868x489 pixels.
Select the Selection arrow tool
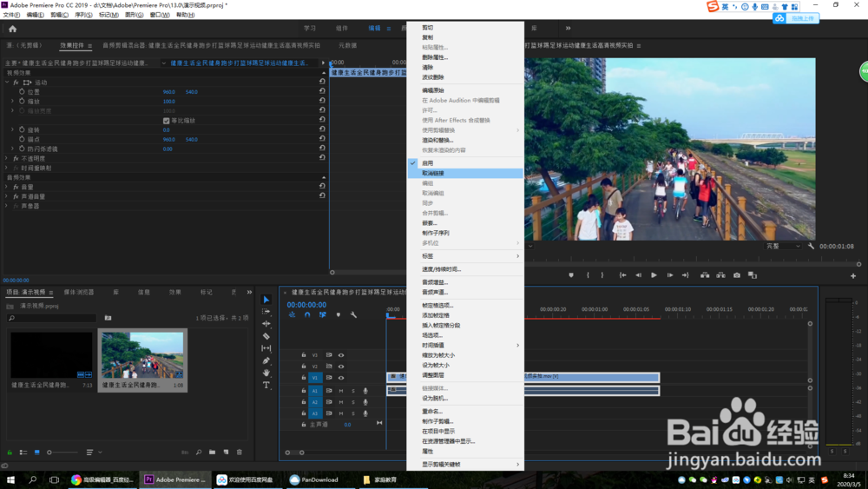(x=266, y=300)
